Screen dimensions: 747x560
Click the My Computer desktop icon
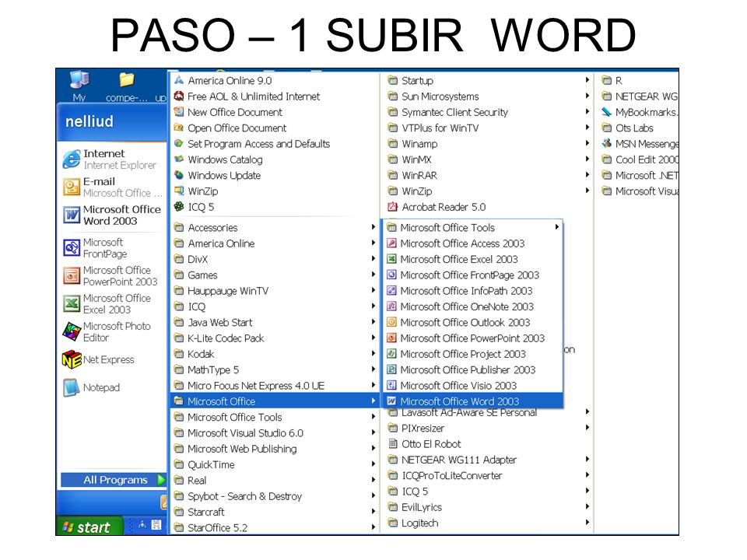tap(79, 86)
